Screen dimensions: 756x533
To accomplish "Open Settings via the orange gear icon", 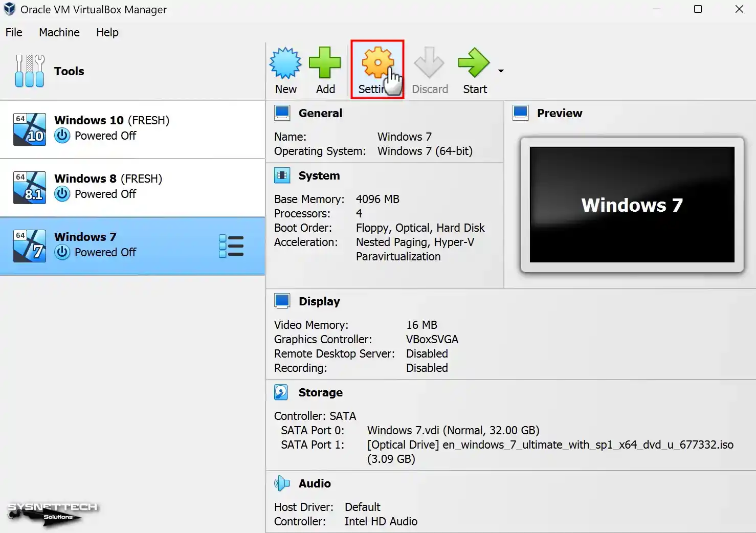I will (x=377, y=63).
